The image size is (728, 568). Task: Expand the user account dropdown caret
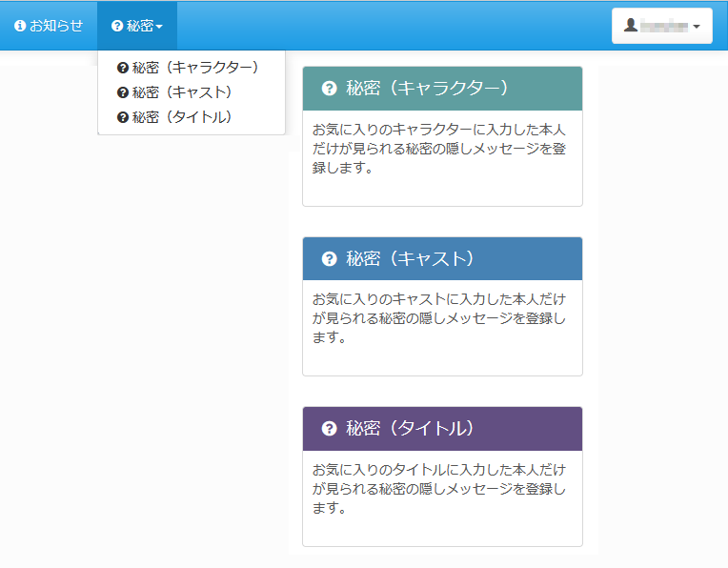[697, 27]
